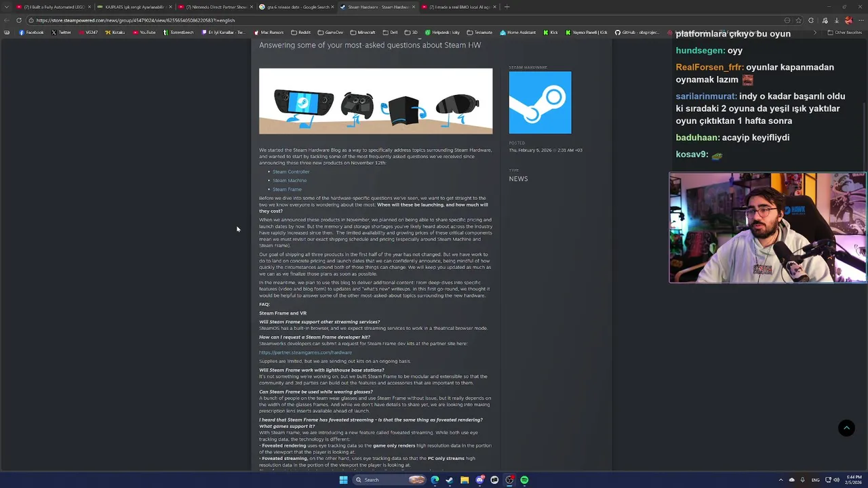The image size is (868, 488).
Task: Open the Facebook bookmark
Action: pos(31,33)
